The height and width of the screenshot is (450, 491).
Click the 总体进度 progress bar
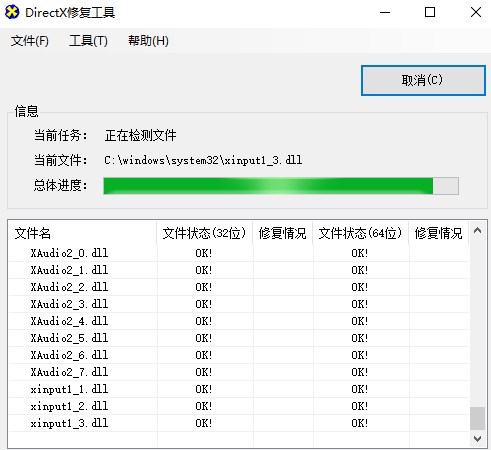(x=281, y=186)
